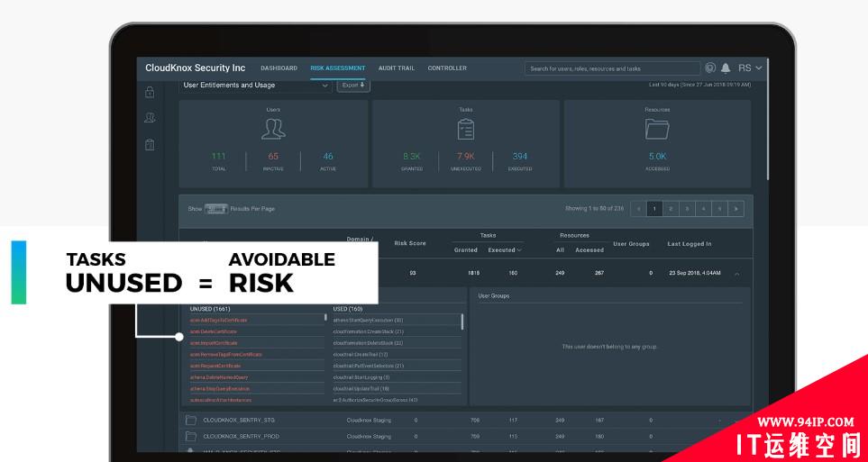Image resolution: width=868 pixels, height=462 pixels.
Task: Click the CloudKnox Security Inc logo text
Action: pos(196,68)
